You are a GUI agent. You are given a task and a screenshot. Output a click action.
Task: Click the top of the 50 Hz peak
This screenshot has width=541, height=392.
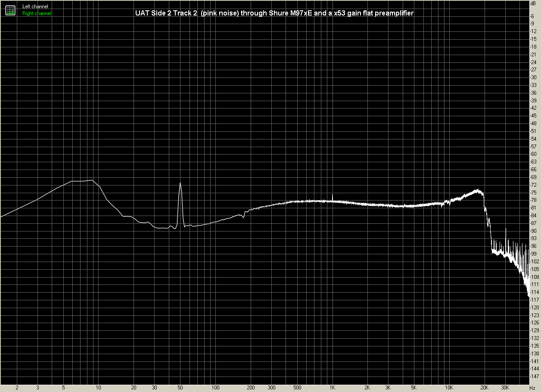coord(180,183)
